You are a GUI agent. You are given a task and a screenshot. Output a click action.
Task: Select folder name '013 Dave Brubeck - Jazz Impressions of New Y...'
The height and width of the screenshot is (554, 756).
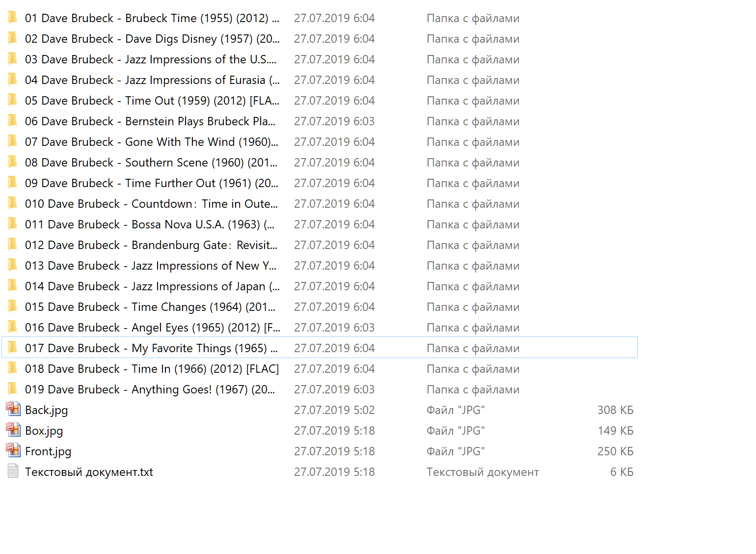point(151,266)
